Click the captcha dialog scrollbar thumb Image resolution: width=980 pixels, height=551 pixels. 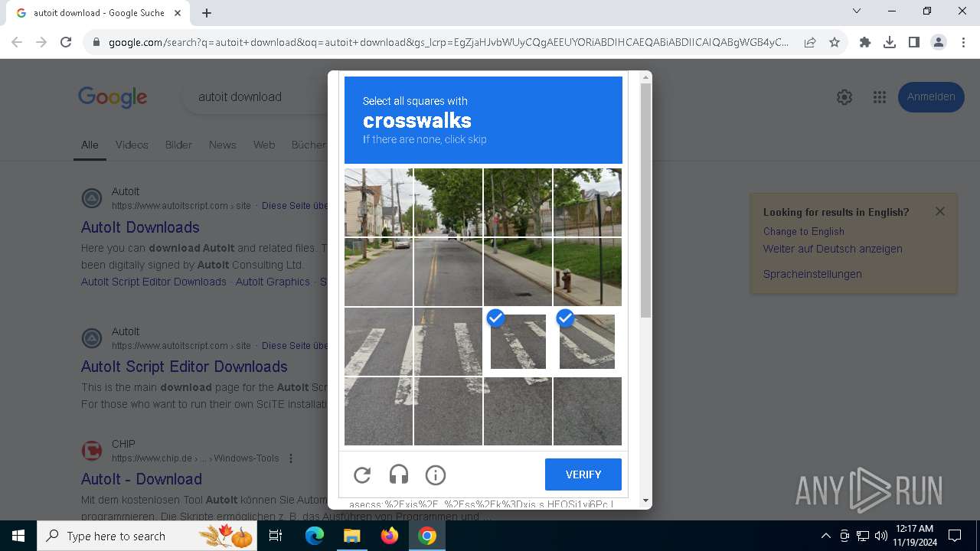click(x=645, y=201)
